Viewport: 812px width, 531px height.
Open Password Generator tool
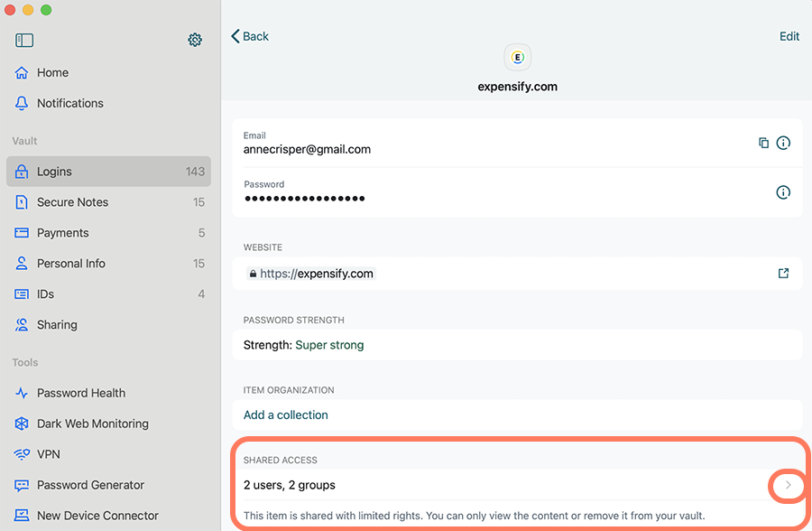(x=109, y=485)
